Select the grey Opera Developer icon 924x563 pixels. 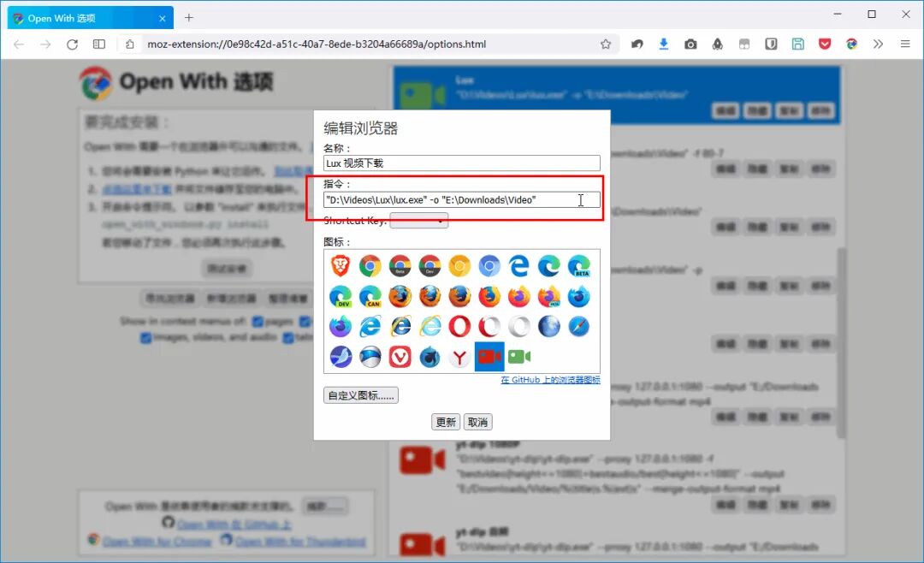(x=519, y=326)
